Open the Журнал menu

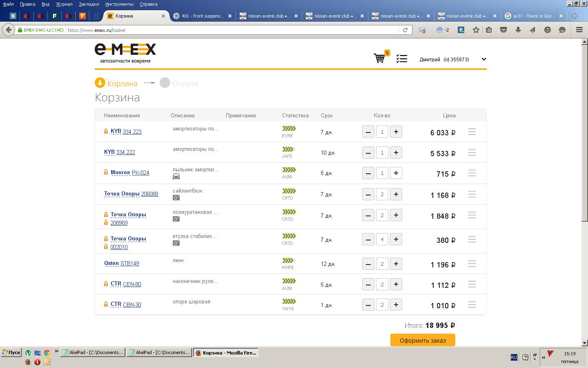click(x=64, y=4)
